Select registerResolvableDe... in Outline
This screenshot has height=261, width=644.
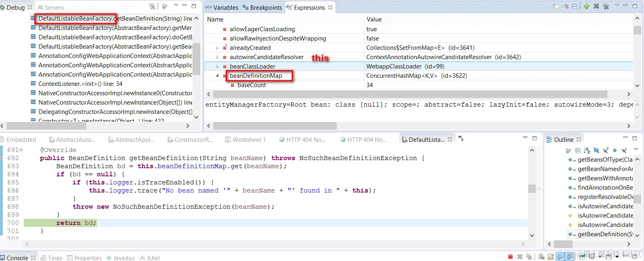(x=600, y=197)
